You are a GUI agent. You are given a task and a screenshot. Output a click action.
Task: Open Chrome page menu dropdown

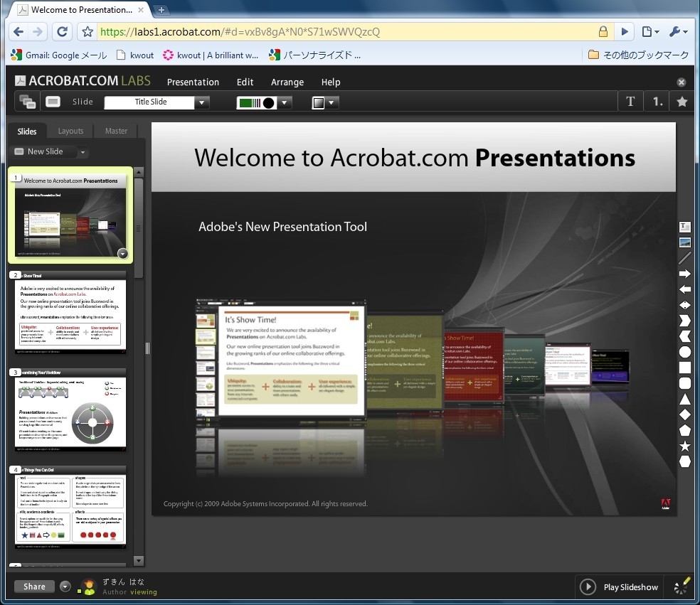(650, 32)
